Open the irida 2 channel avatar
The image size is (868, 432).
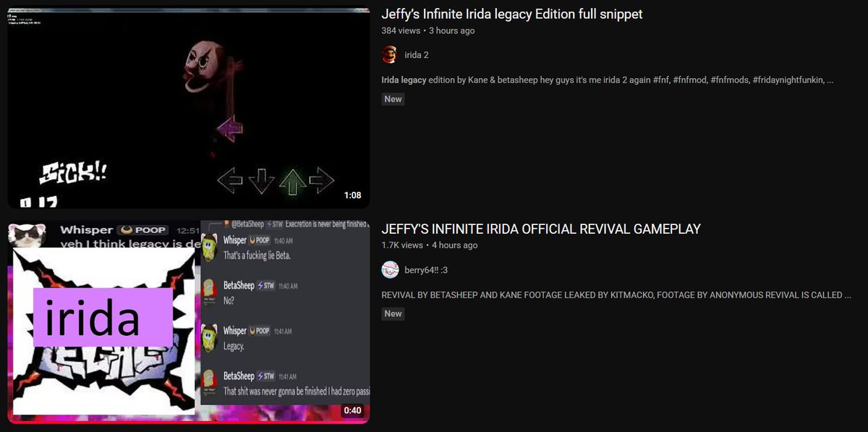(389, 55)
